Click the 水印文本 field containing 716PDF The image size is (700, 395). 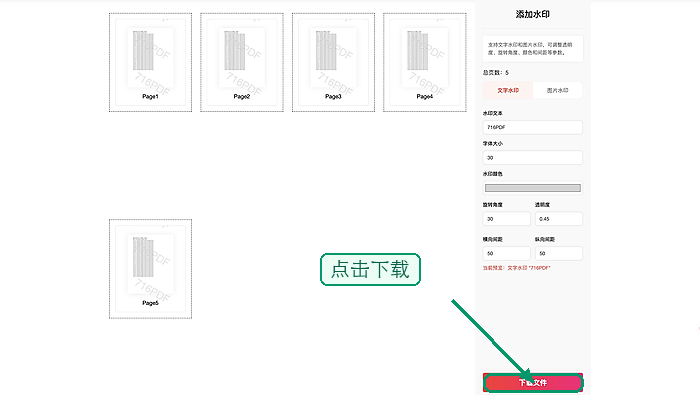(x=533, y=127)
